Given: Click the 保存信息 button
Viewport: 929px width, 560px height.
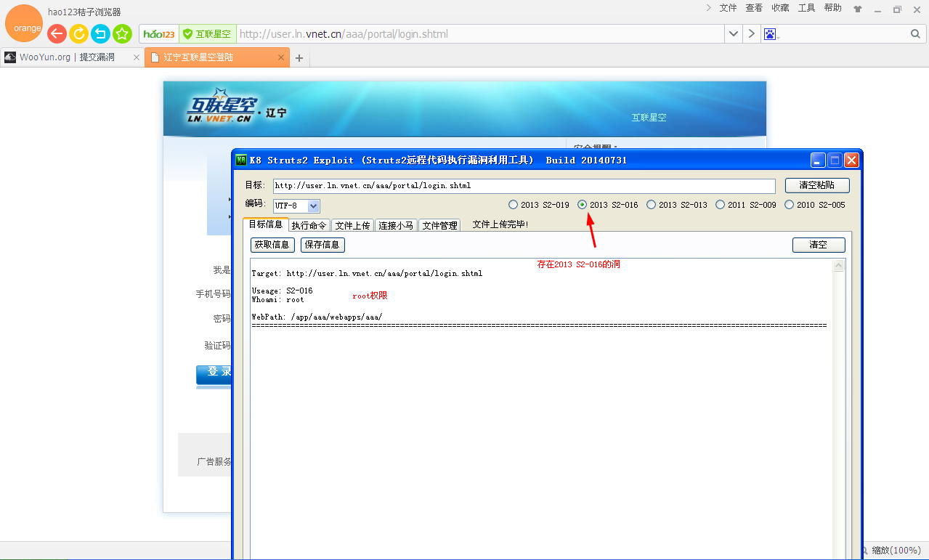Looking at the screenshot, I should point(322,245).
